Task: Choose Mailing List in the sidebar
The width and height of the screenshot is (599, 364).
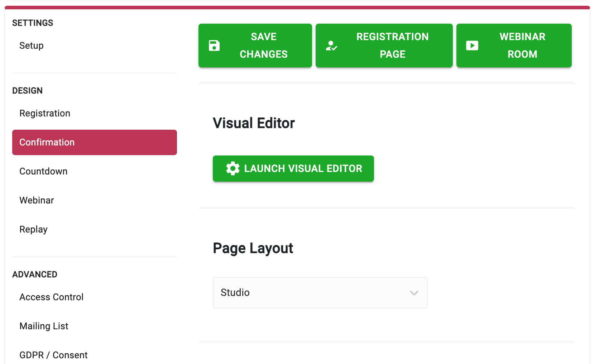Action: (44, 326)
